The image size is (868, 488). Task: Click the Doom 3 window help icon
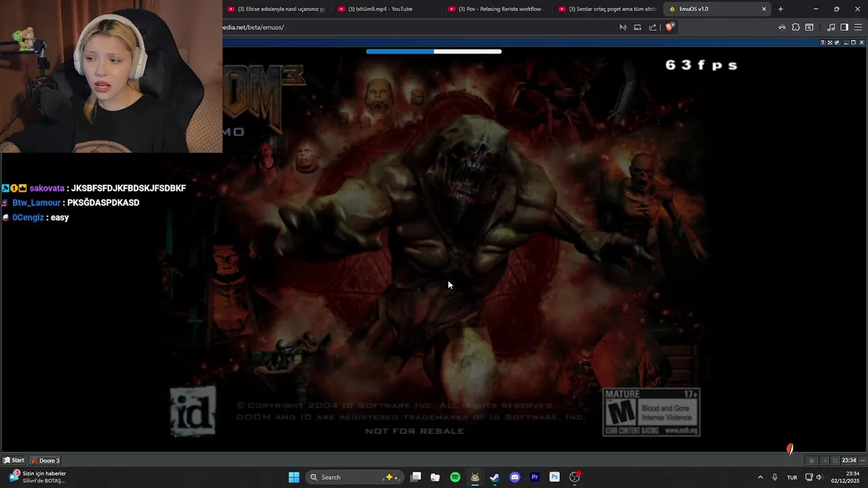pos(823,42)
